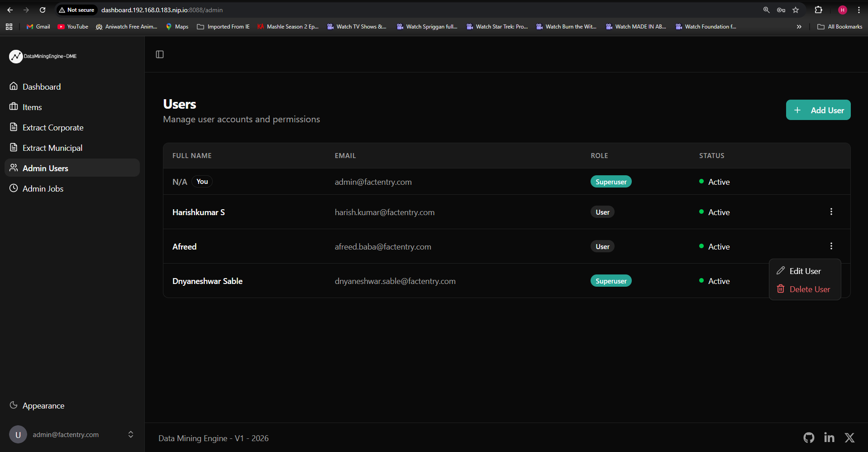868x452 pixels.
Task: Bookmark this page with the star icon
Action: click(796, 10)
